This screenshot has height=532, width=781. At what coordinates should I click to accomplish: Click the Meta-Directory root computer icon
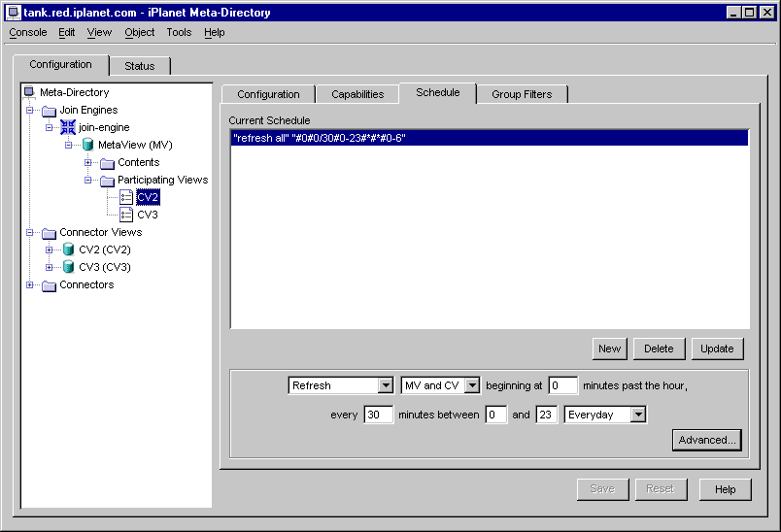pos(29,92)
